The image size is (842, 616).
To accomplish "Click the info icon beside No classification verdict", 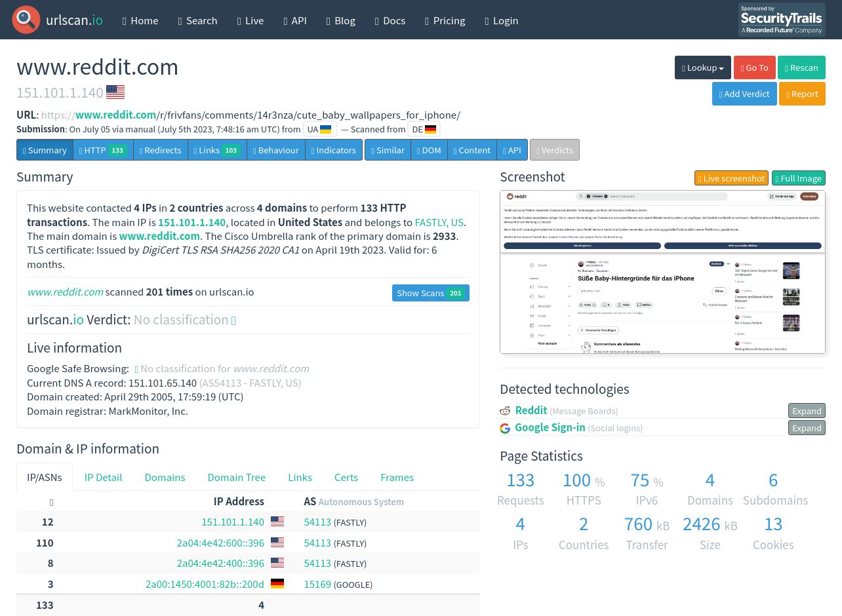I will [233, 320].
